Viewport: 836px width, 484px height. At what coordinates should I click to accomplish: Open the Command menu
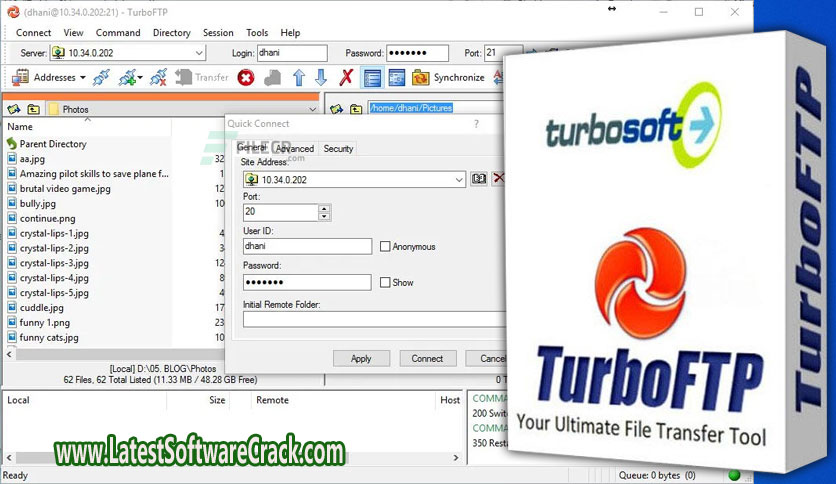click(118, 33)
